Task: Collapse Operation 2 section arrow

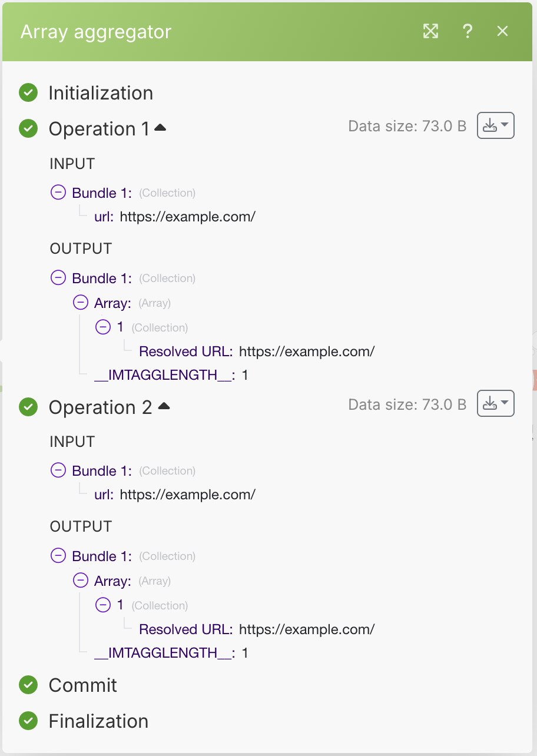Action: 164,405
